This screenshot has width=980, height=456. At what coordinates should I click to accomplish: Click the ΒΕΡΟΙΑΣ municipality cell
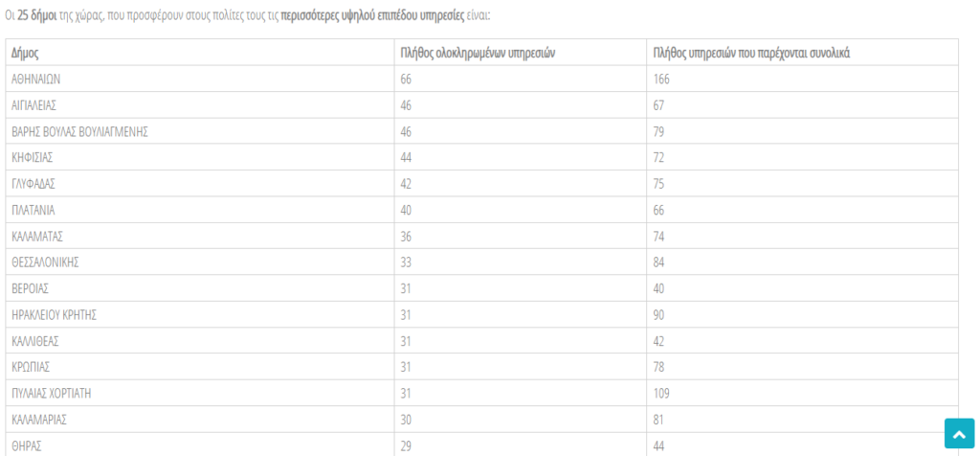[201, 288]
